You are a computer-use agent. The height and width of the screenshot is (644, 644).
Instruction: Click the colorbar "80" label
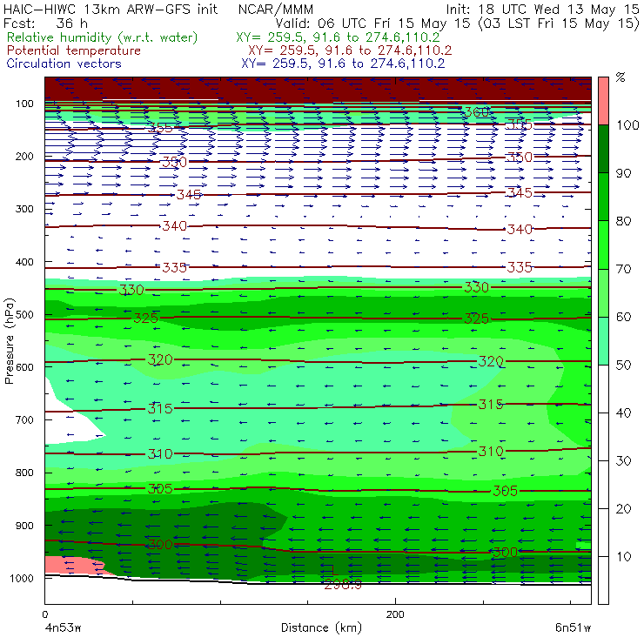[624, 221]
